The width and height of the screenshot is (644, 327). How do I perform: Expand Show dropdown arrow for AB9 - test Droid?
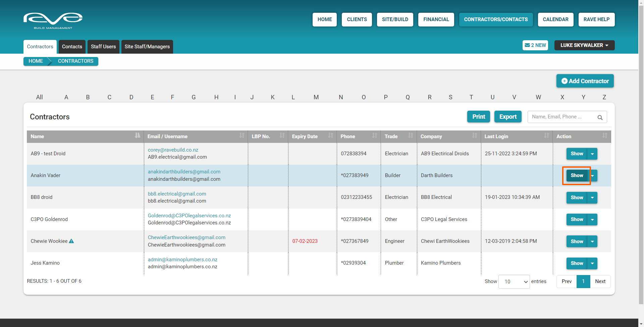593,154
